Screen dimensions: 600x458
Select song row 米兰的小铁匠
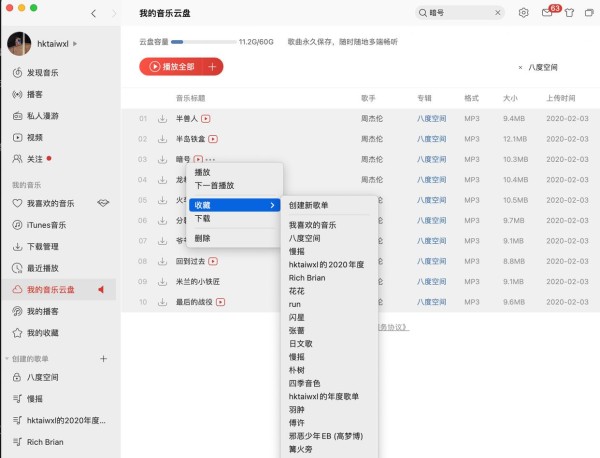point(360,282)
